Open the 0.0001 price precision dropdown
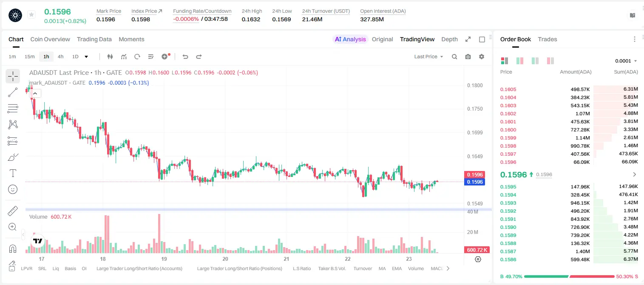The width and height of the screenshot is (644, 285). pyautogui.click(x=626, y=61)
